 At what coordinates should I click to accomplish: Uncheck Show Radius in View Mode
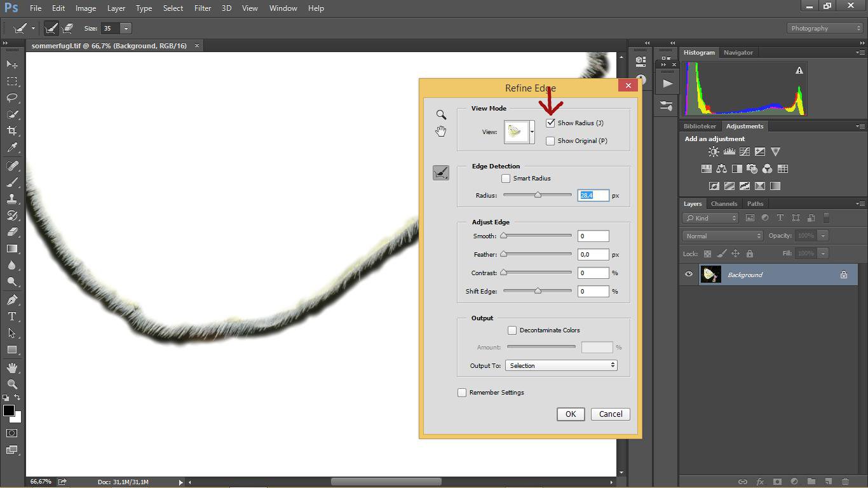[550, 123]
